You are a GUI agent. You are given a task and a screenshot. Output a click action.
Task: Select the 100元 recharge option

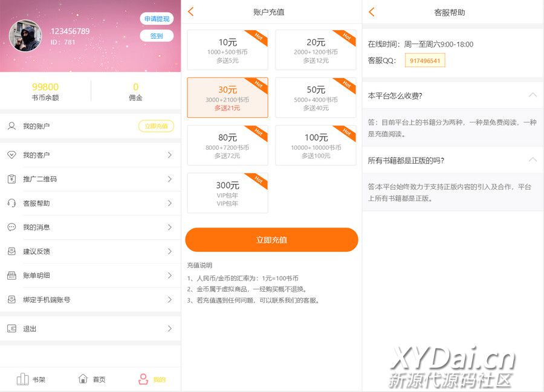click(x=316, y=146)
